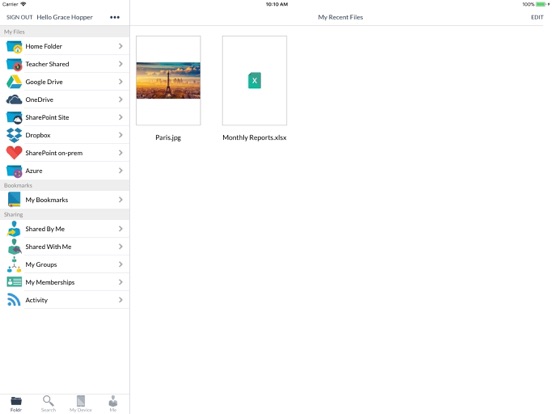This screenshot has height=414, width=552.
Task: Tap the SharePoint on-prem heart icon
Action: [14, 153]
